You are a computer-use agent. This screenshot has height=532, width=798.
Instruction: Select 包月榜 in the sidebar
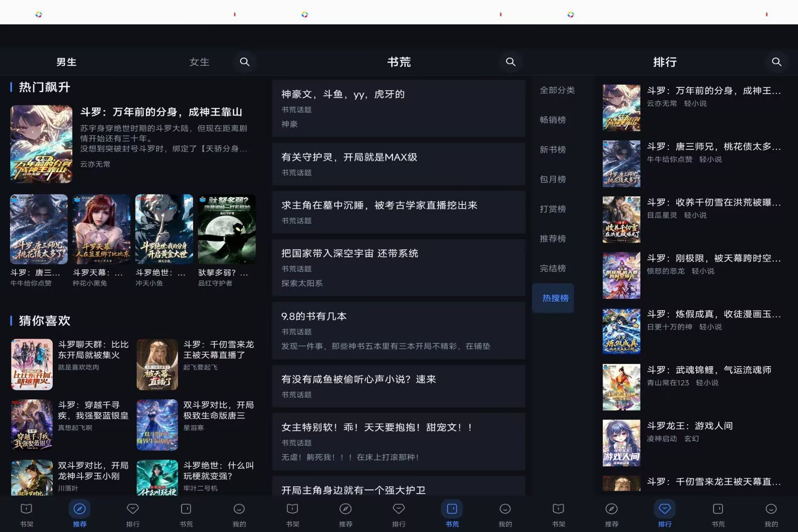tap(553, 179)
